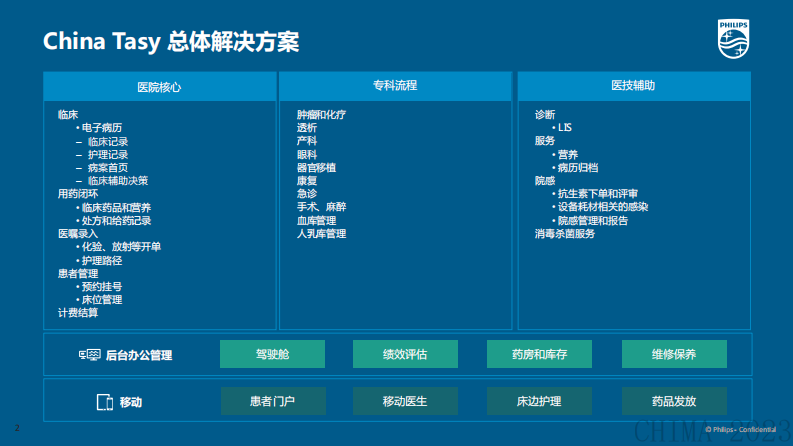Click the Philips shield logo

[733, 39]
